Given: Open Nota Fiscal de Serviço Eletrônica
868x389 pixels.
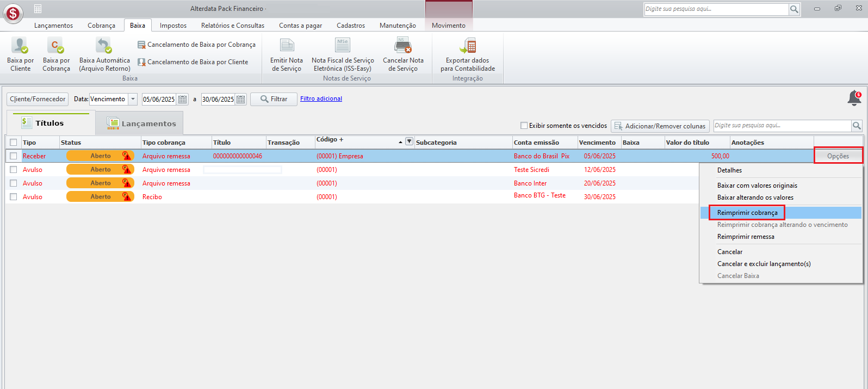Looking at the screenshot, I should click(x=343, y=46).
